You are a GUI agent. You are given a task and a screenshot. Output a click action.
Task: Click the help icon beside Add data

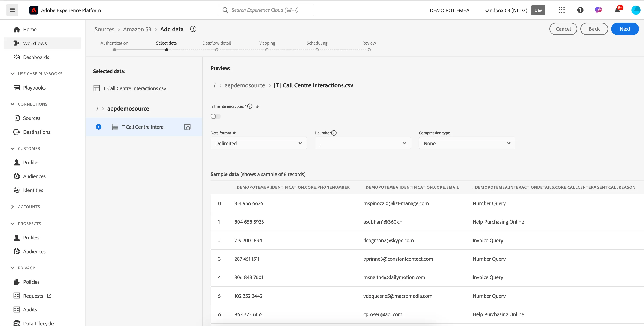193,29
